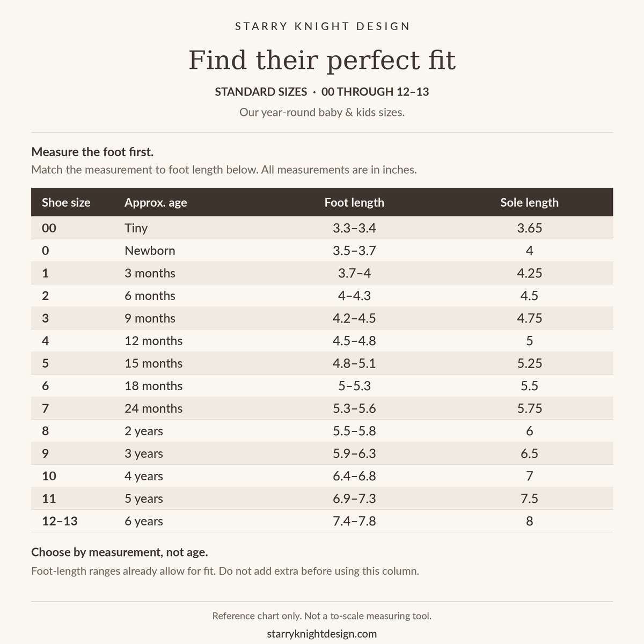Select the shoe size 00 row label
644x644 pixels.
49,228
